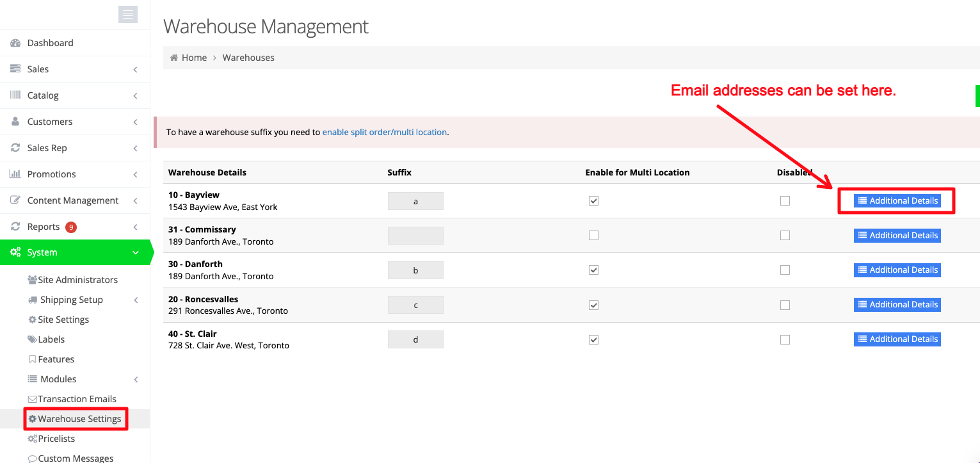Click the Home icon in breadcrumb

pyautogui.click(x=173, y=58)
